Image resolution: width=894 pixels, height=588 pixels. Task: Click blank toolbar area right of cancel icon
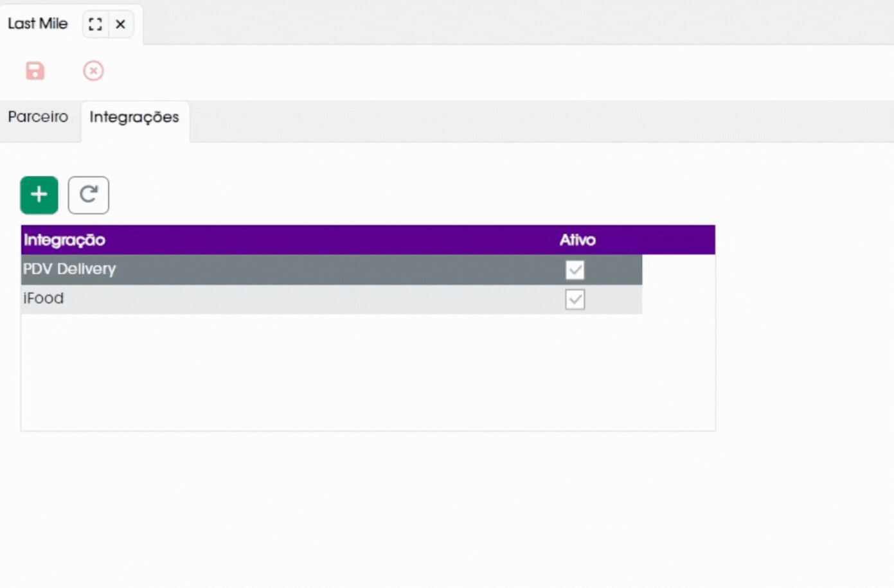tap(450, 71)
